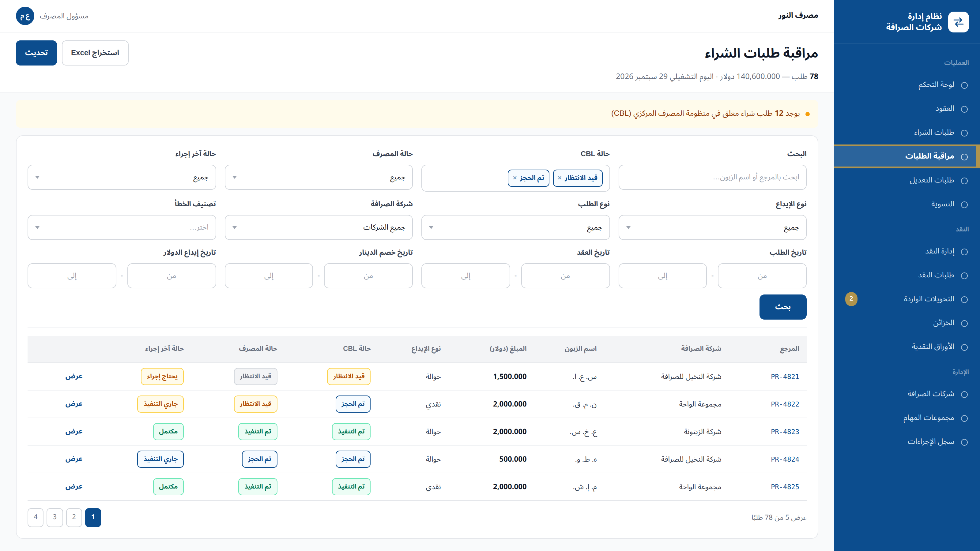Open the نوع الطلب dropdown
Viewport: 980px width, 551px height.
(515, 227)
